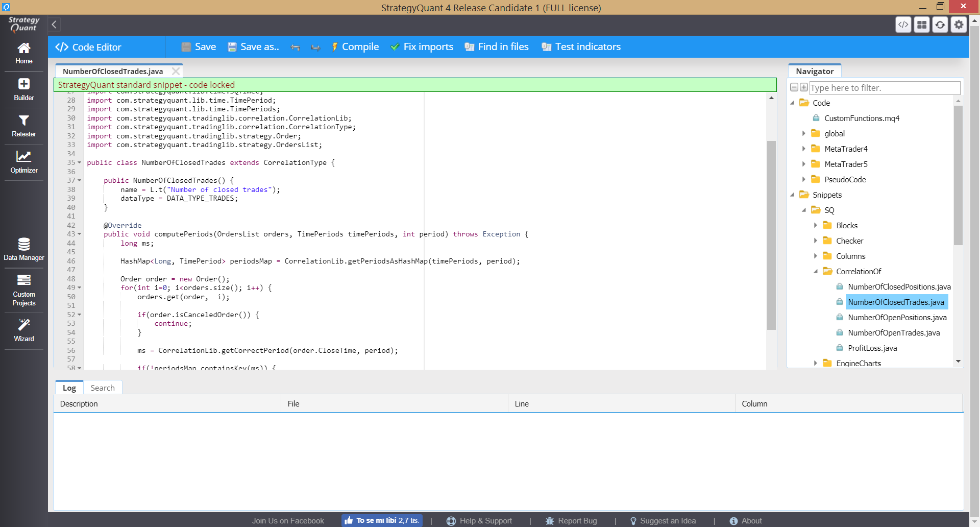
Task: Open NumberOfOpenPositions.java file
Action: [x=897, y=317]
